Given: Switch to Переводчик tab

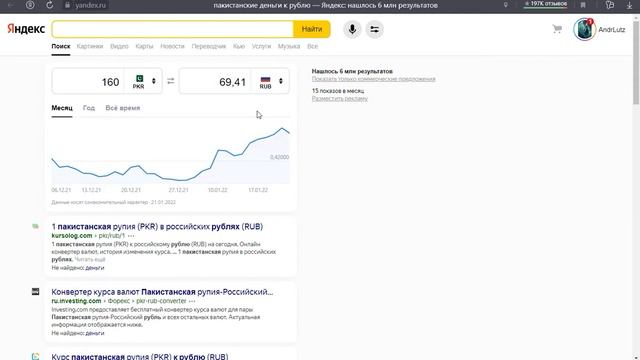Looking at the screenshot, I should tap(209, 47).
